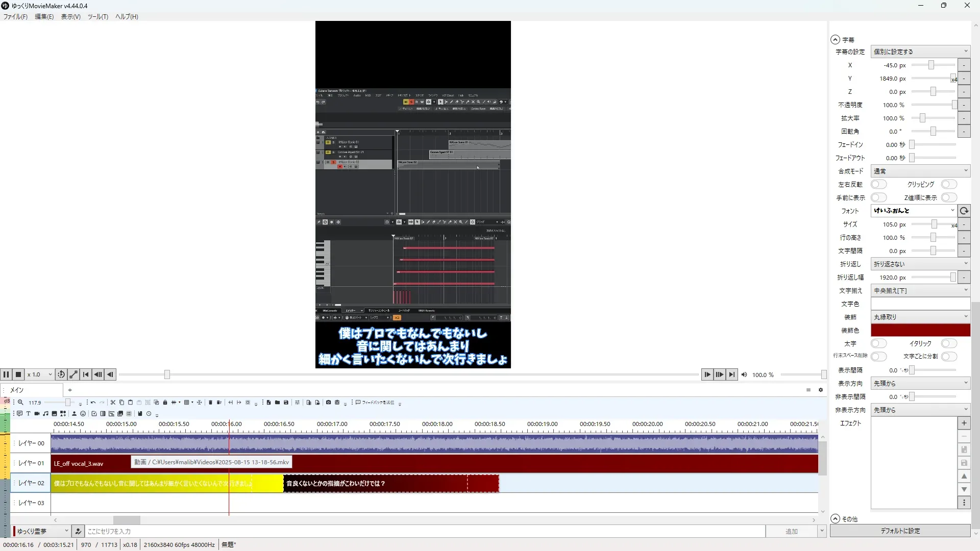Screen dimensions: 980x551
Task: Click the scissors cut icon in timeline toolbar
Action: (x=113, y=403)
